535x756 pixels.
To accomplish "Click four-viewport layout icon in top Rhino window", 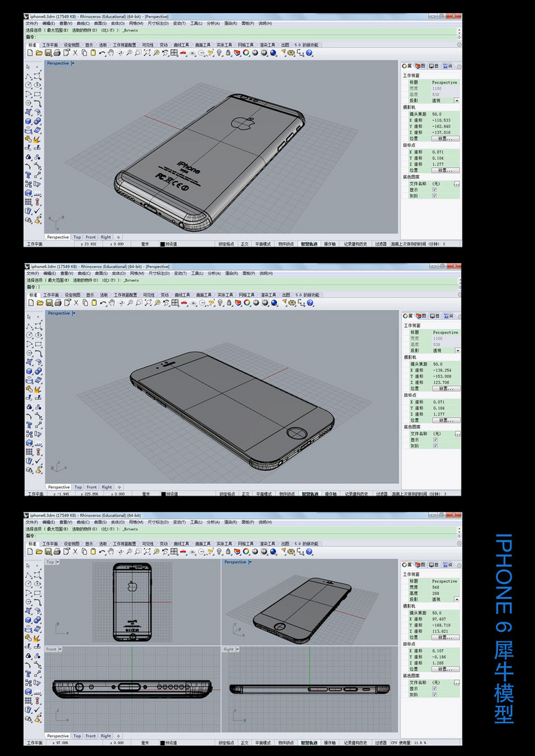I will [x=174, y=53].
